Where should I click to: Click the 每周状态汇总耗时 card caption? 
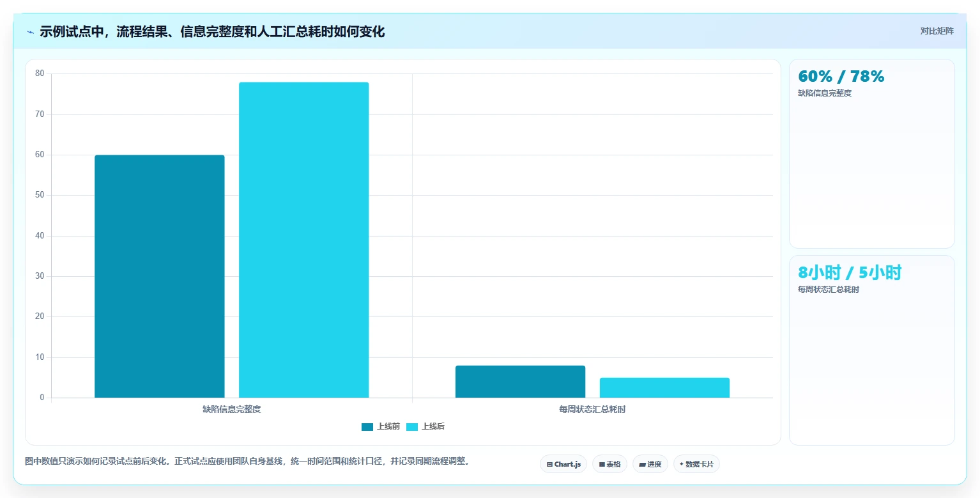[829, 290]
